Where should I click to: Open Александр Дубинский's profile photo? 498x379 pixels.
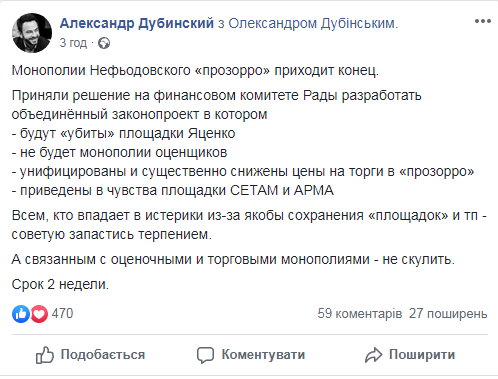[32, 33]
